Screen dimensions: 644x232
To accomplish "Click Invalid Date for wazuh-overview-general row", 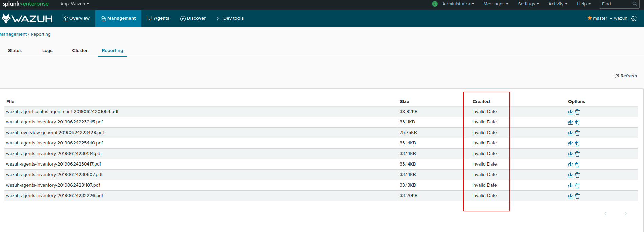I will [484, 133].
